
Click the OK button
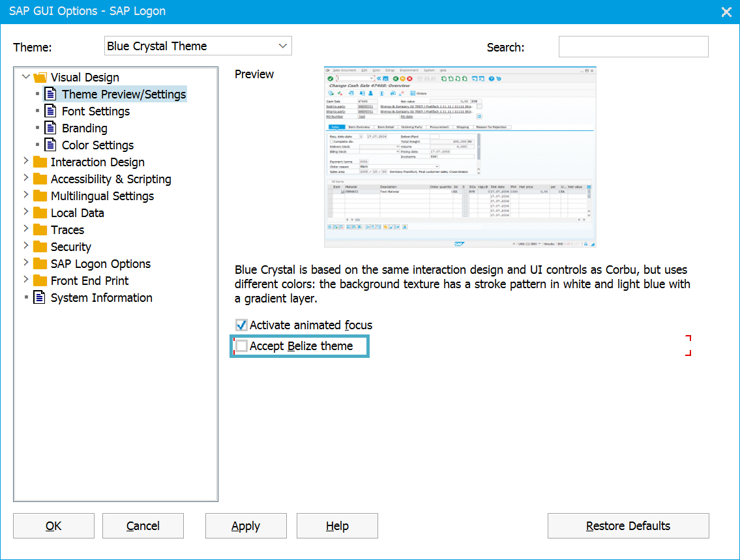(54, 525)
